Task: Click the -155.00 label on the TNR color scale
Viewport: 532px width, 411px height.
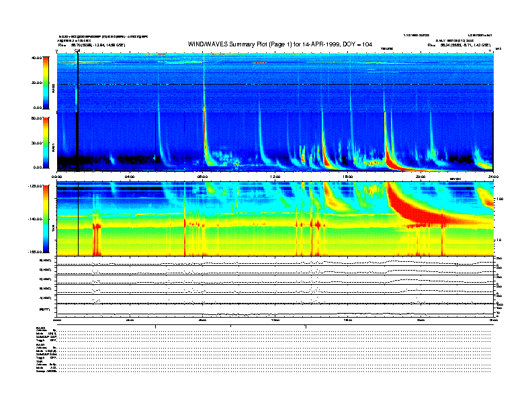Action: click(x=36, y=252)
